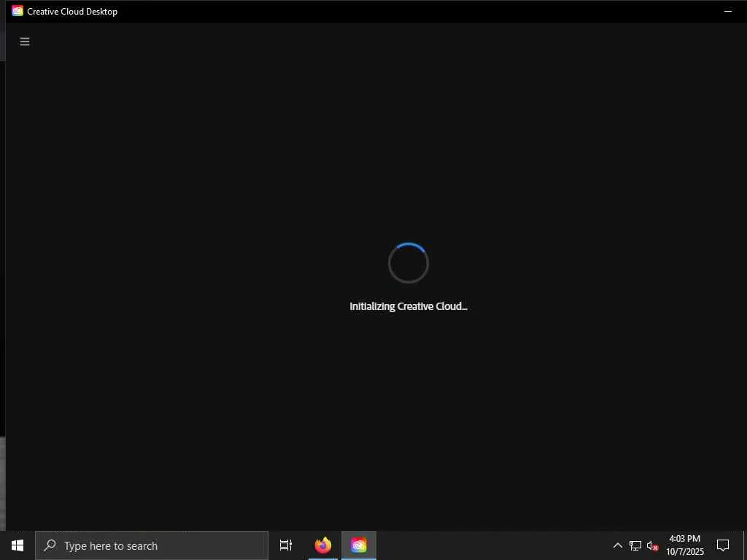This screenshot has height=560, width=747.
Task: Show hidden system tray icons
Action: (617, 545)
